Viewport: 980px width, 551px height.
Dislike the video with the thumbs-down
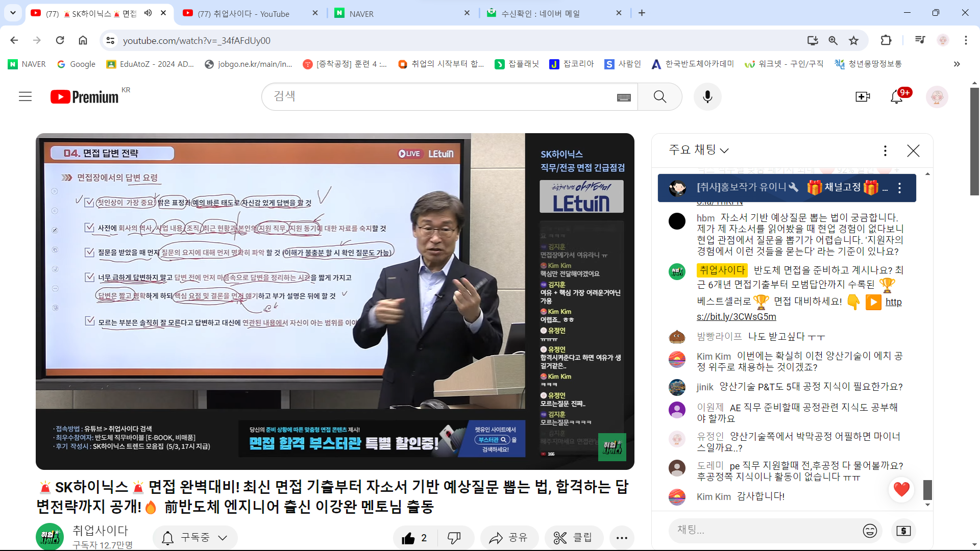click(454, 538)
